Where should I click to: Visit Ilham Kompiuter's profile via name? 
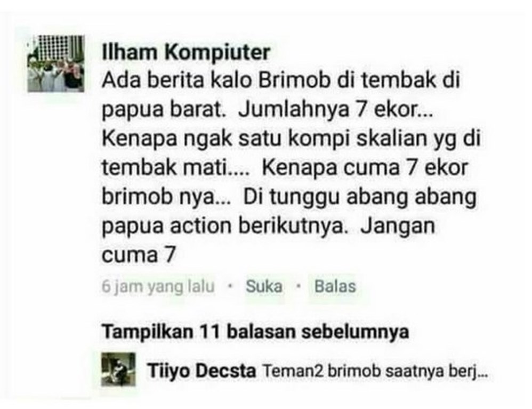pos(186,53)
